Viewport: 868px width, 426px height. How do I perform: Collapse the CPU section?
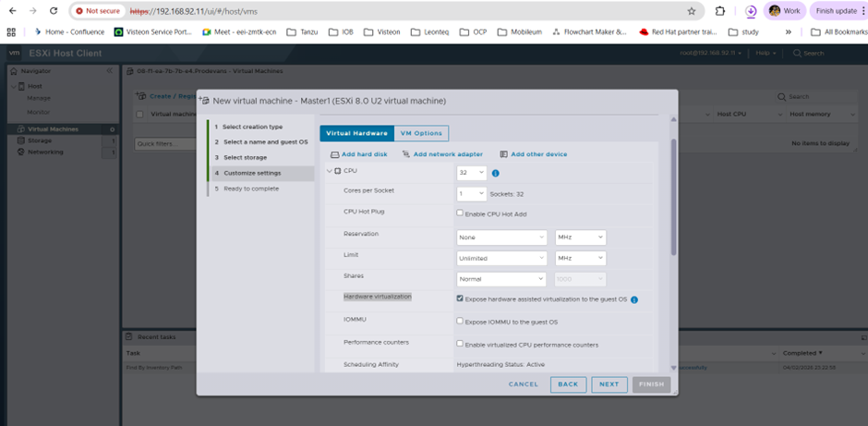(x=329, y=172)
